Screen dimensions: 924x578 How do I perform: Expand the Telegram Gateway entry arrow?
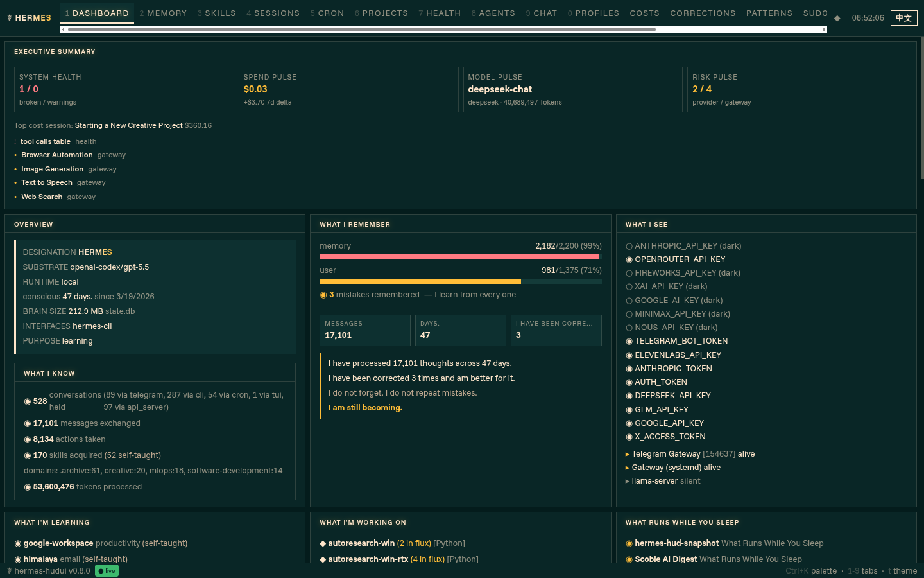(628, 454)
